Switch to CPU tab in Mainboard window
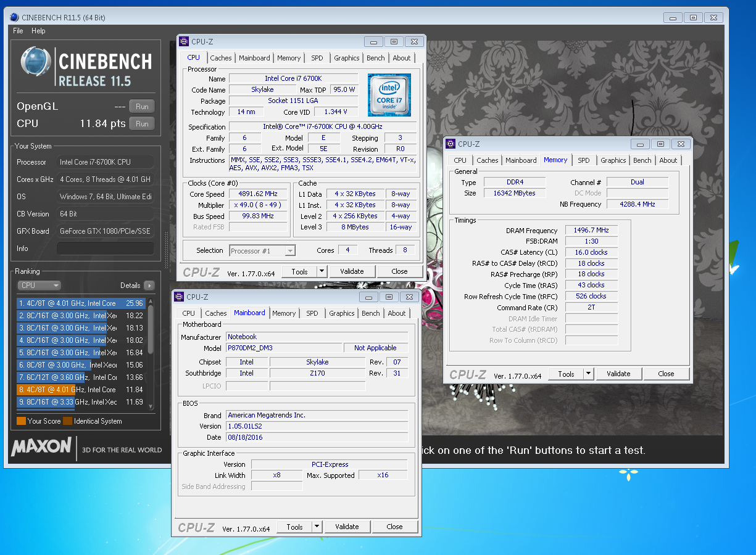 [x=189, y=313]
